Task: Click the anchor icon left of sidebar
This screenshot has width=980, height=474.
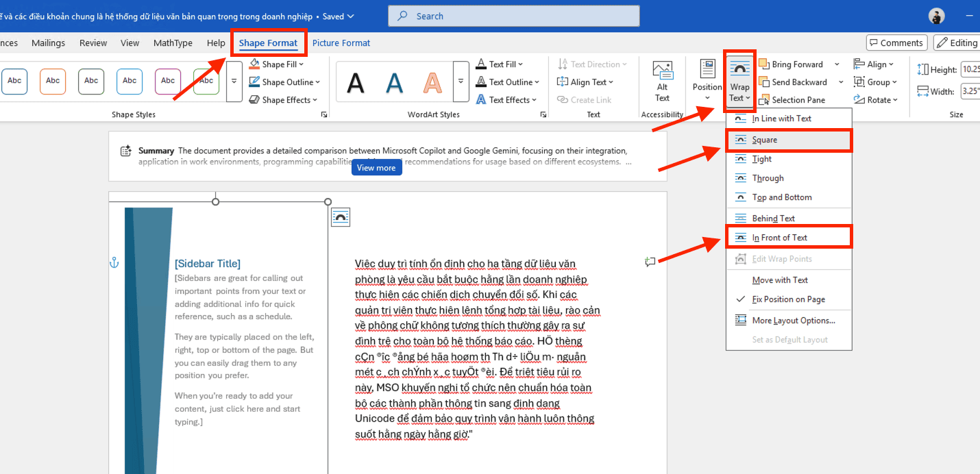Action: coord(114,263)
